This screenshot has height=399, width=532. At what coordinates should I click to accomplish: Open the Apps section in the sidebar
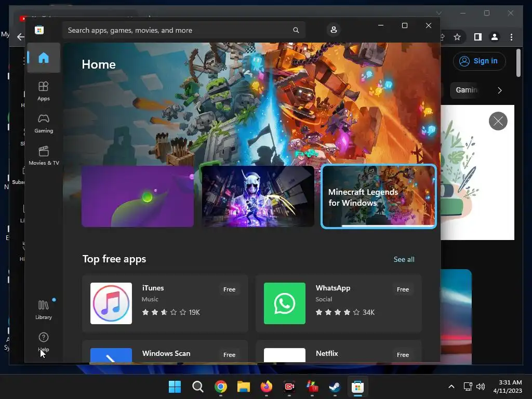click(x=44, y=91)
